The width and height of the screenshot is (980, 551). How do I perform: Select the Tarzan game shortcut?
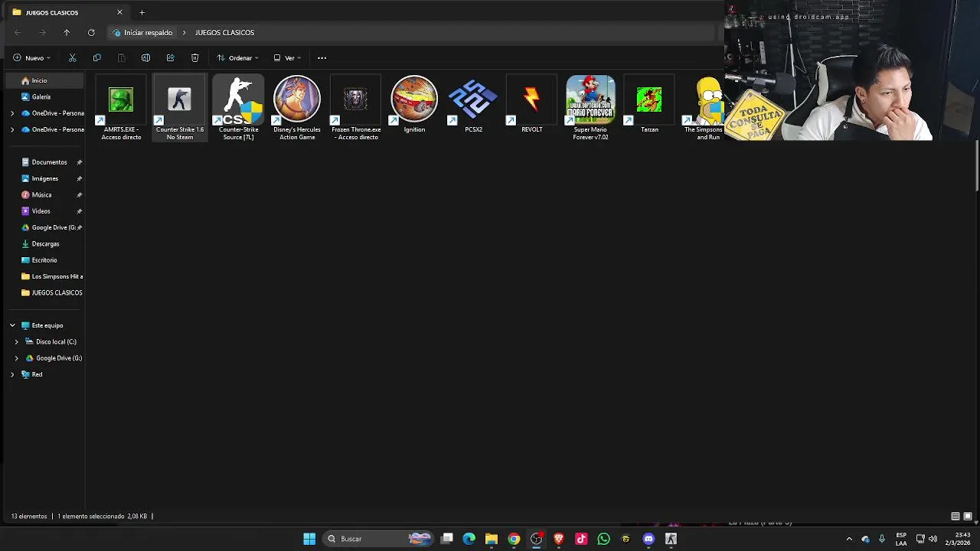coord(649,105)
